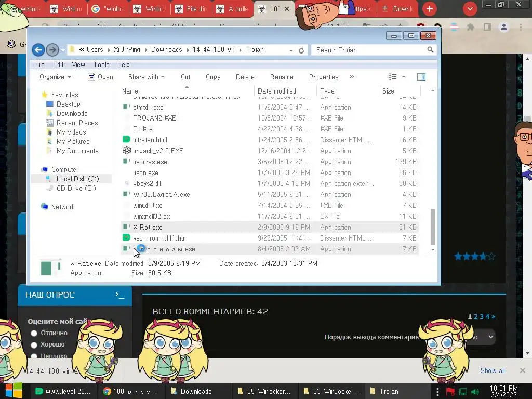Select Local Disk (C:) in navigation
Image resolution: width=532 pixels, height=399 pixels.
pos(78,179)
